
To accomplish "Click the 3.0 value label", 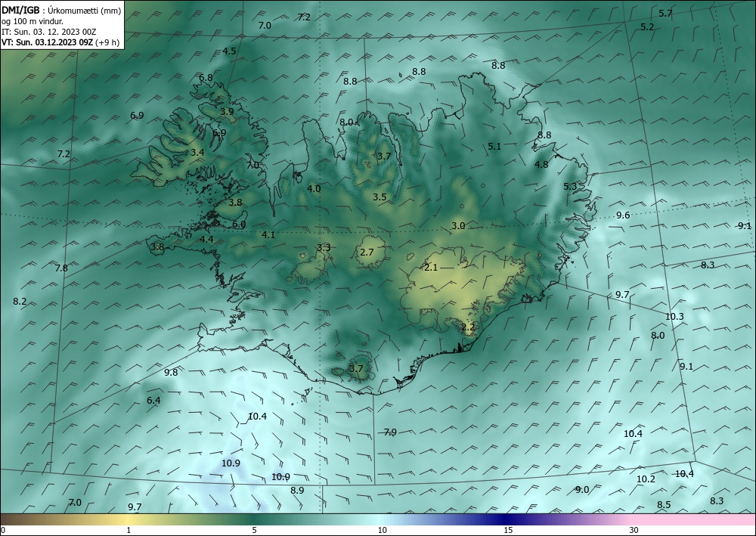I will pos(458,225).
